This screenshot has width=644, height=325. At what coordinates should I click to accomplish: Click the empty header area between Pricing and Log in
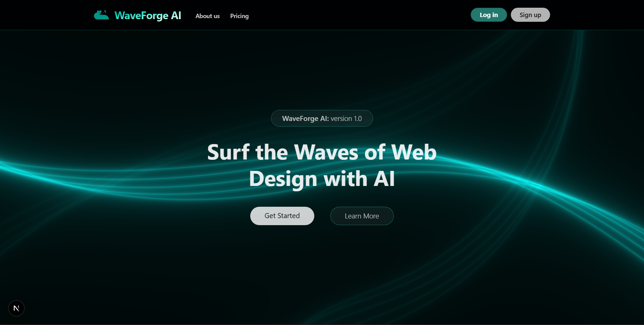coord(359,15)
